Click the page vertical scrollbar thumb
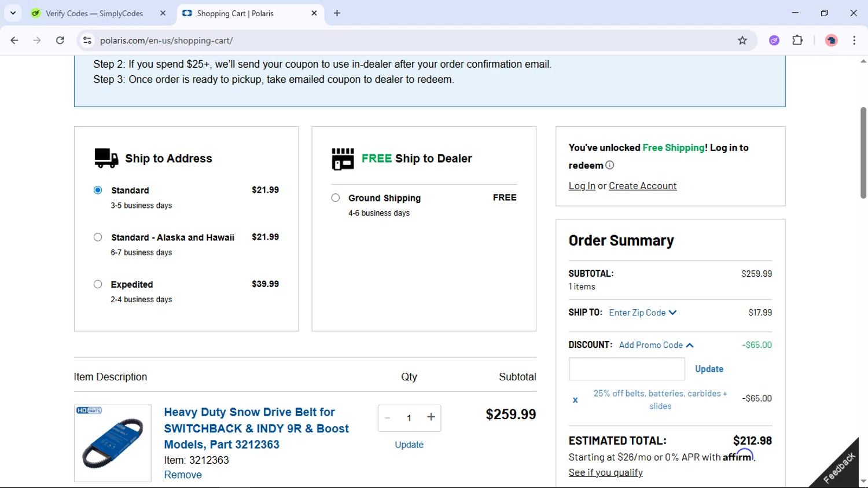 [863, 153]
